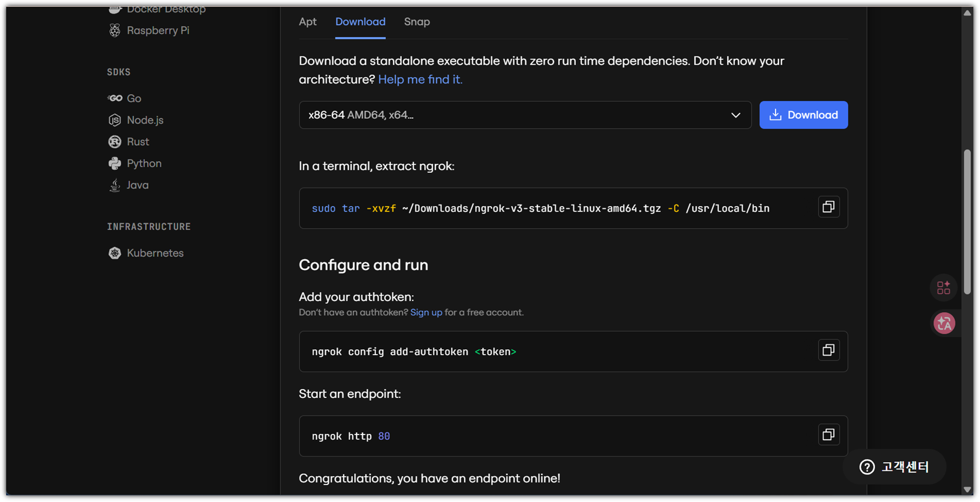Click the sudo tar command text

pyautogui.click(x=541, y=209)
